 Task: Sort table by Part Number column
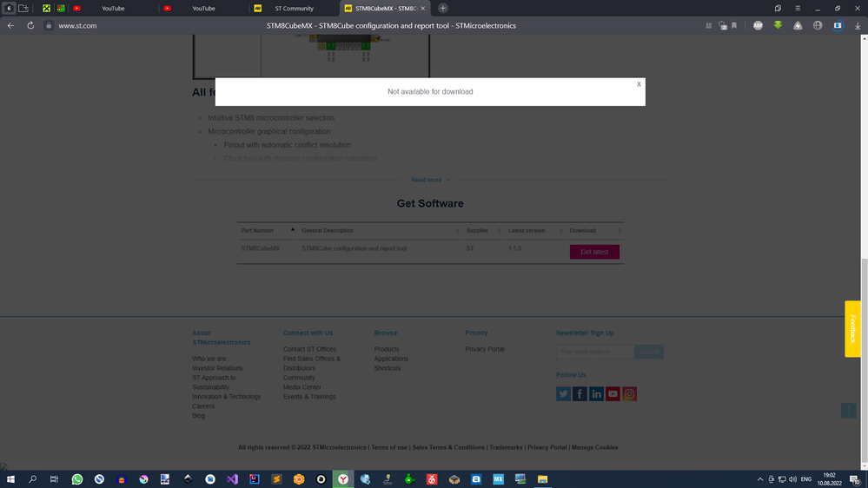[268, 231]
